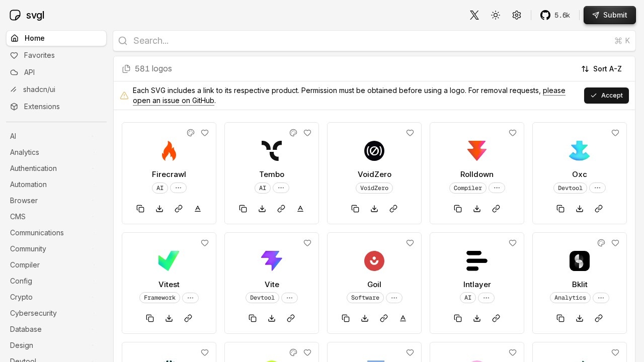Open the Sort A-Z ordering control
The width and height of the screenshot is (644, 362).
(x=602, y=69)
